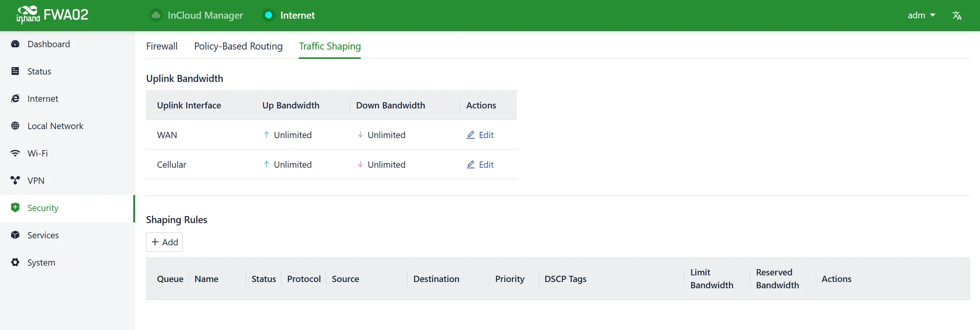The height and width of the screenshot is (330, 980).
Task: Click the Uplink Interface column header
Action: coord(189,105)
